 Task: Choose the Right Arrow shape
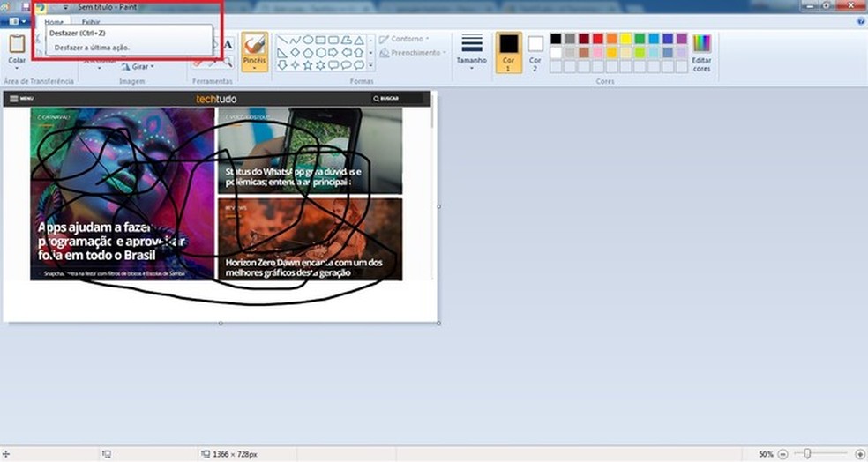click(x=333, y=53)
